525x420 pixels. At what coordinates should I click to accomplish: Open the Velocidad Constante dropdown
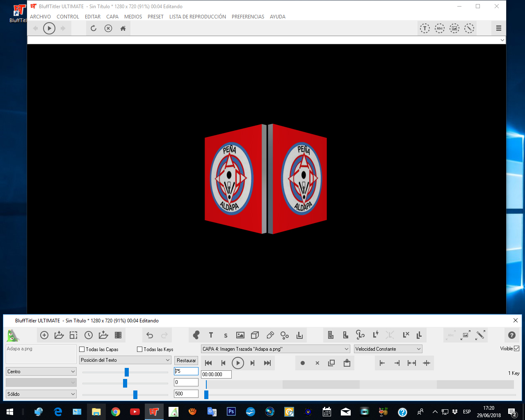click(x=388, y=349)
